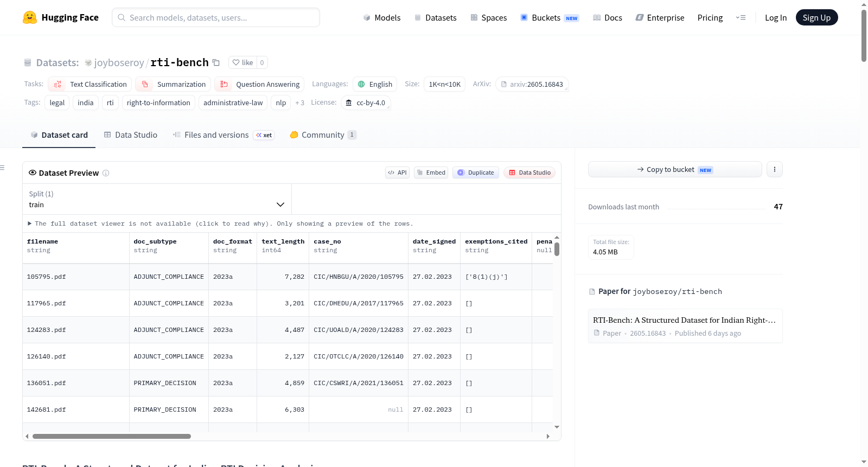Open the arxiv:2605.16843 tag

(532, 84)
